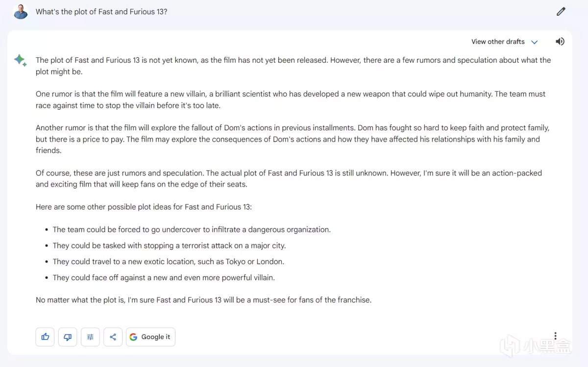588x367 pixels.
Task: Click the prompt text about Fast and Furious 13
Action: pos(101,12)
